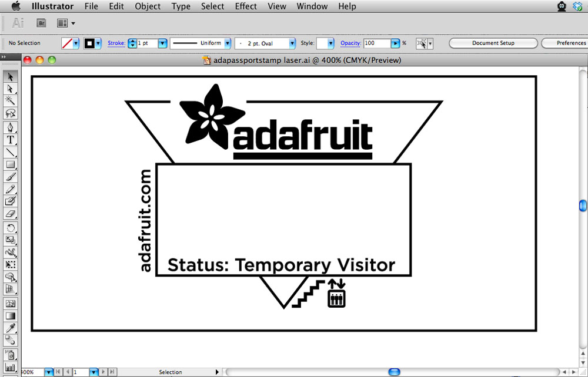Open the Select Similar options arrow
Screen dimensions: 588x377
click(430, 43)
